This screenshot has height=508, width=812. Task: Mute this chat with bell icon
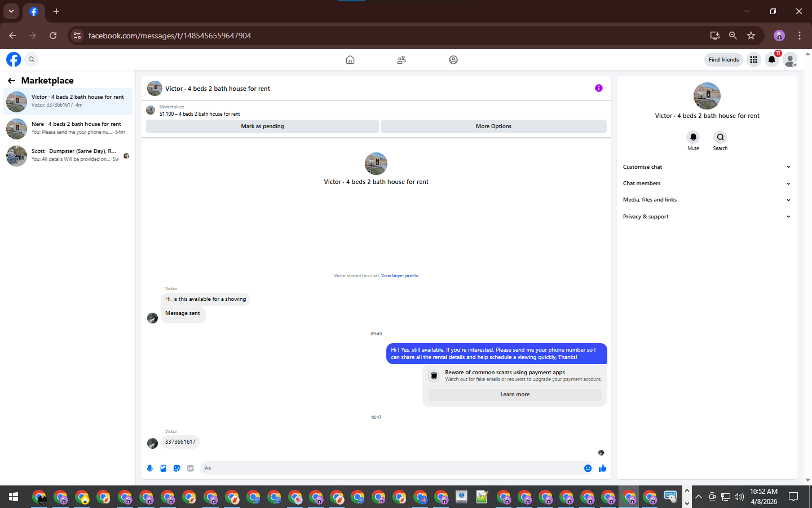[693, 137]
